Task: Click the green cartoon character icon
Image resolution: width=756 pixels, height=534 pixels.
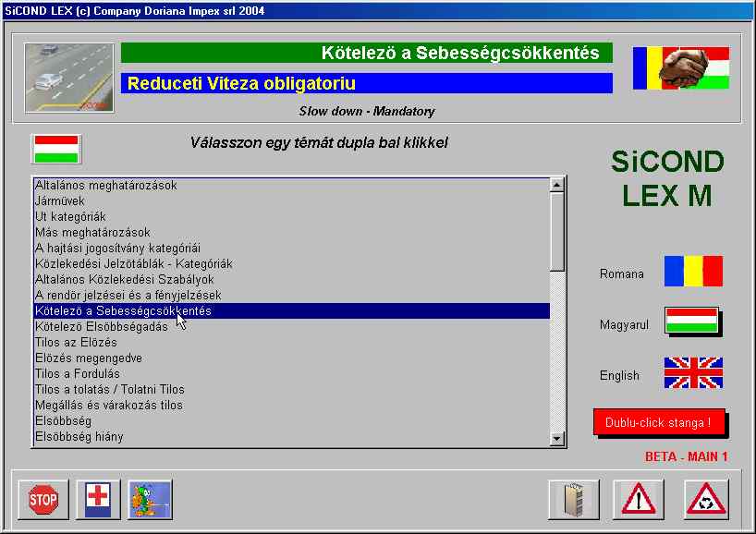Action: pyautogui.click(x=150, y=500)
